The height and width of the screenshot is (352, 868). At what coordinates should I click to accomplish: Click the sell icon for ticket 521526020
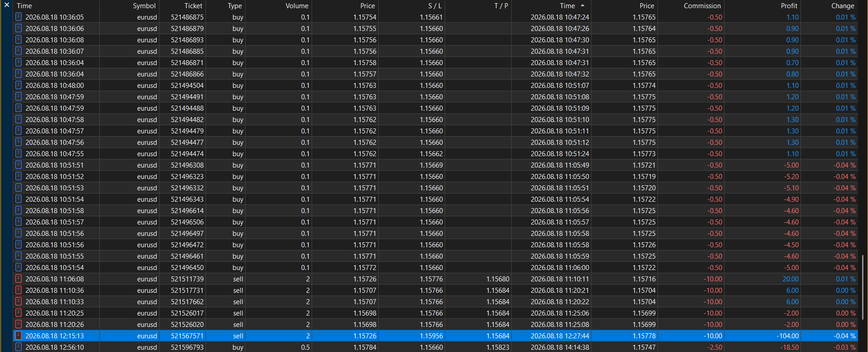click(x=19, y=324)
